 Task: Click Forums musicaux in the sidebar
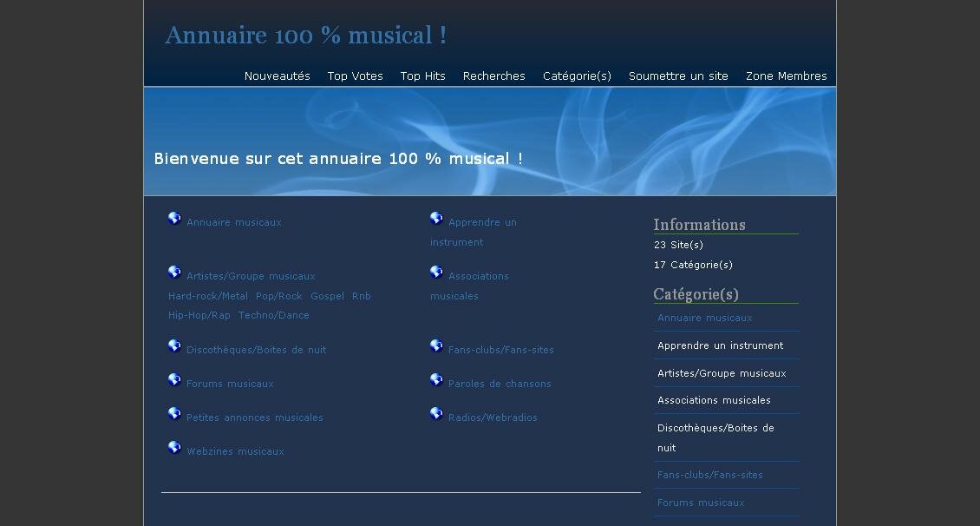(x=701, y=503)
